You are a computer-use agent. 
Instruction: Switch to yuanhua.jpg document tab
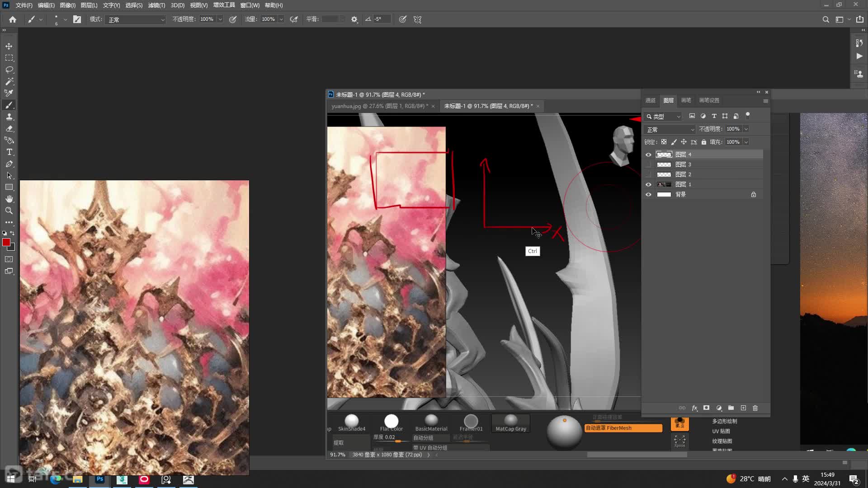point(379,106)
